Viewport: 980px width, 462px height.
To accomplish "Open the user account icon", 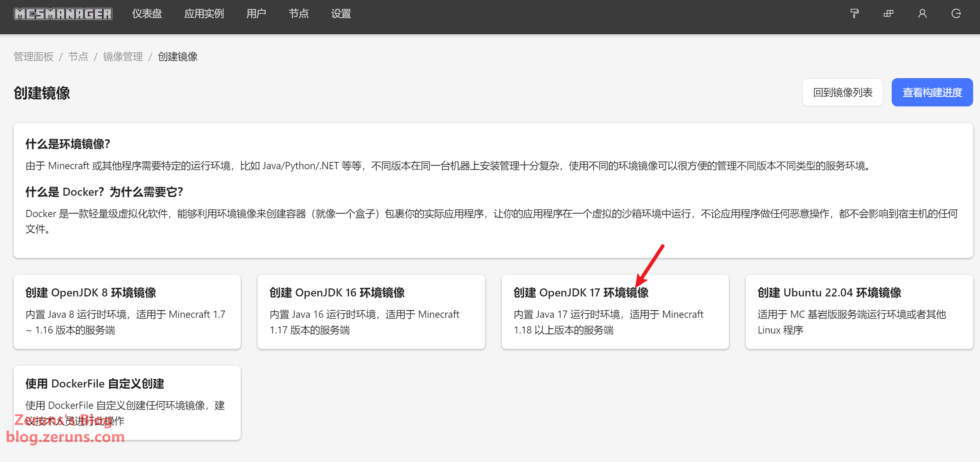I will (922, 14).
